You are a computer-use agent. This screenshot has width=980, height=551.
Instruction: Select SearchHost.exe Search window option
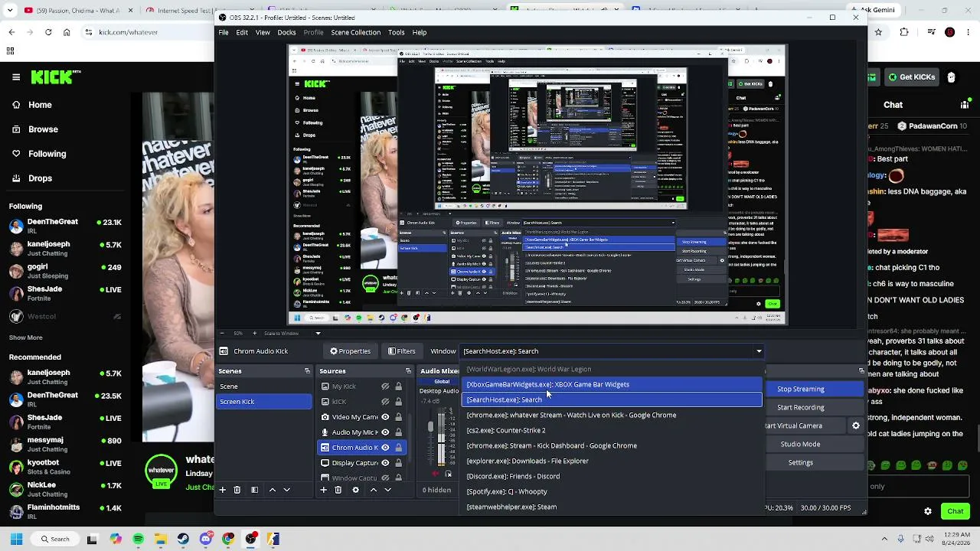[612, 399]
